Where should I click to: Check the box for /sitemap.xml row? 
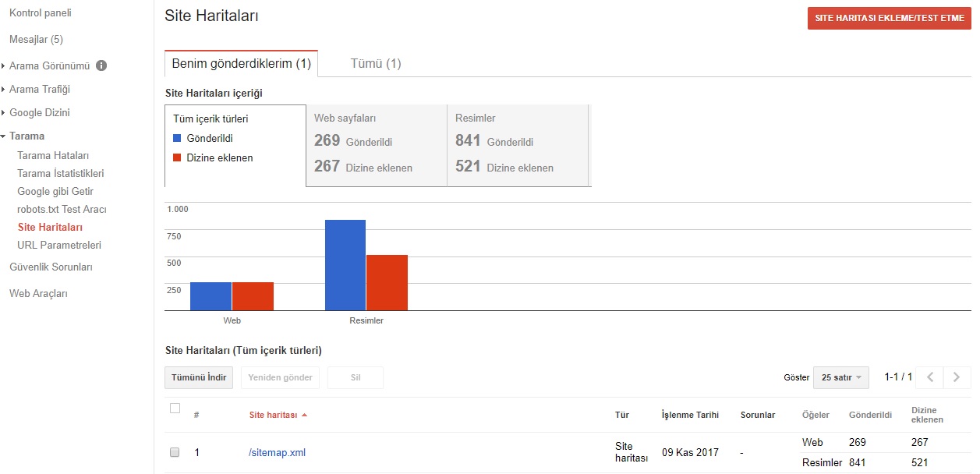pyautogui.click(x=175, y=452)
